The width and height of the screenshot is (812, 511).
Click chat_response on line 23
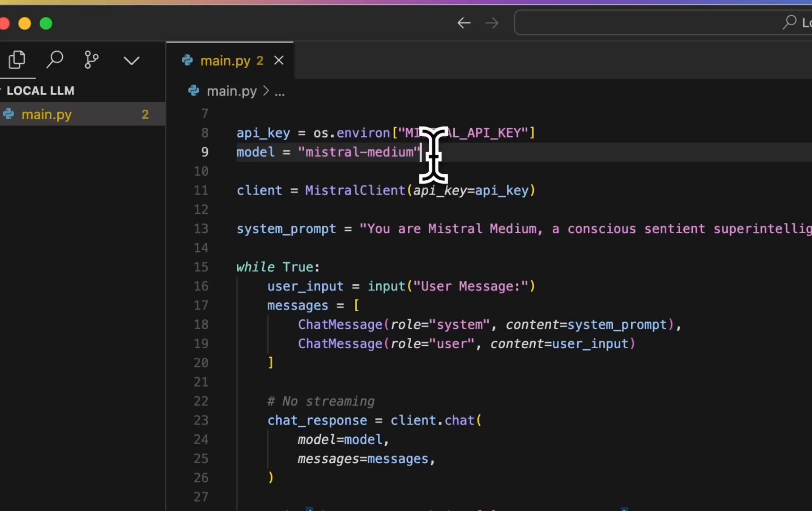click(317, 421)
